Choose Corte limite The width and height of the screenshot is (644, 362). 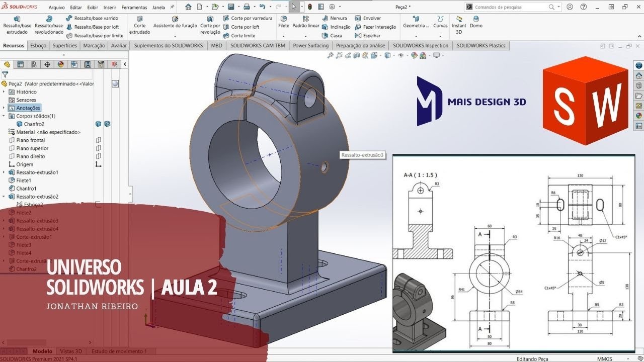239,36
